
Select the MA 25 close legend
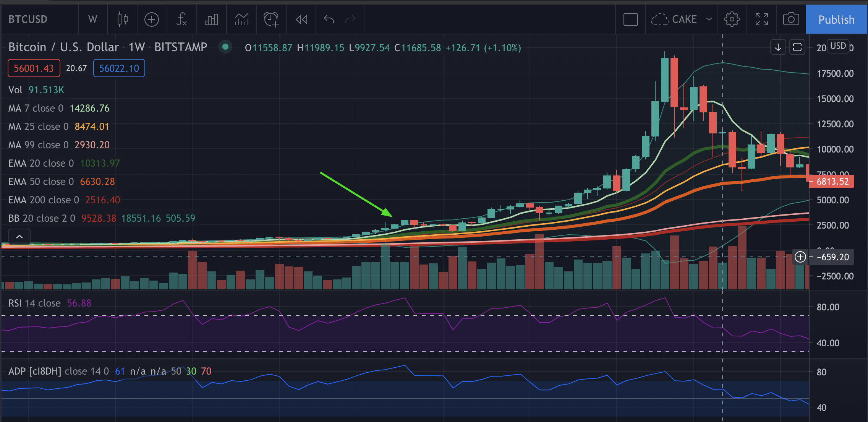click(59, 127)
